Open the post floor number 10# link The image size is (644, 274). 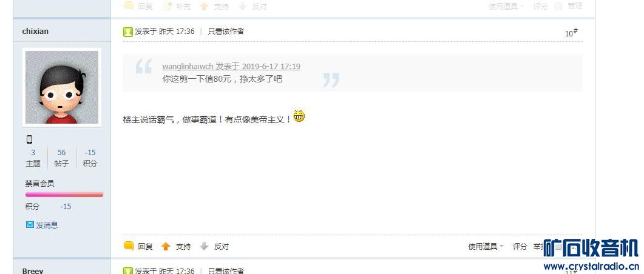pyautogui.click(x=571, y=33)
